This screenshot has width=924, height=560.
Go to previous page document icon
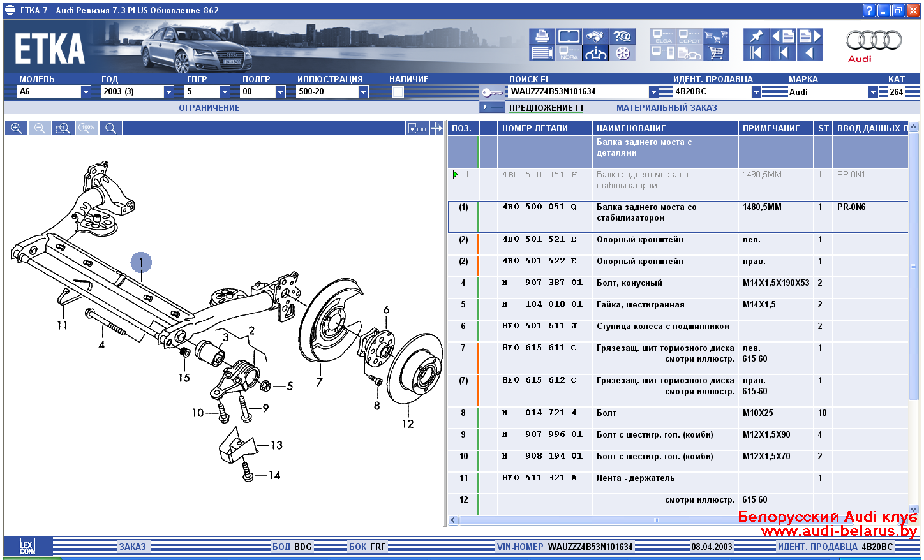click(x=783, y=36)
